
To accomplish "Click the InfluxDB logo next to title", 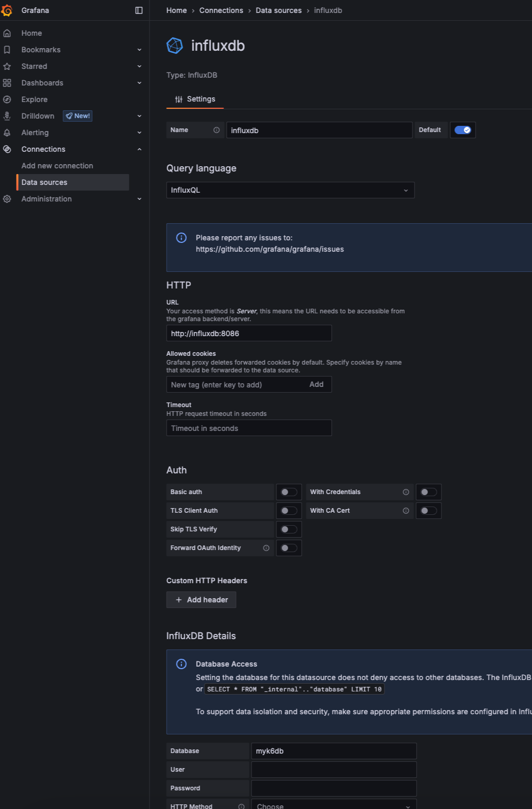I will pyautogui.click(x=175, y=46).
